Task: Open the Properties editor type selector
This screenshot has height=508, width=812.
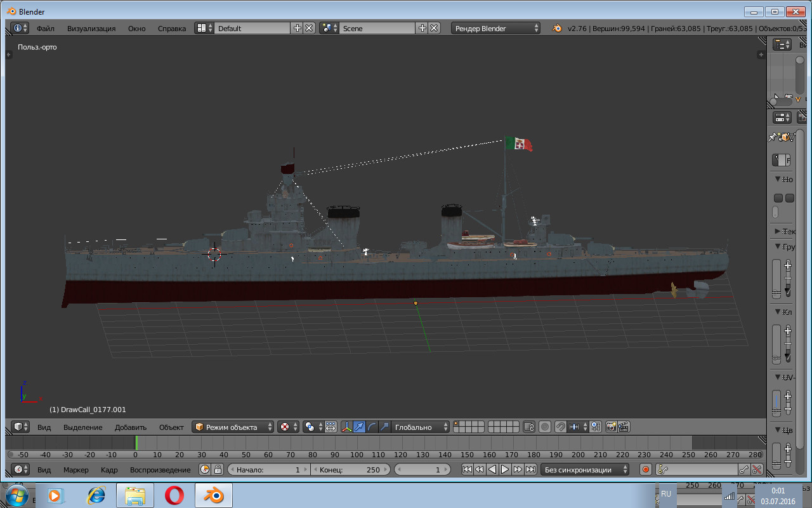Action: point(782,117)
